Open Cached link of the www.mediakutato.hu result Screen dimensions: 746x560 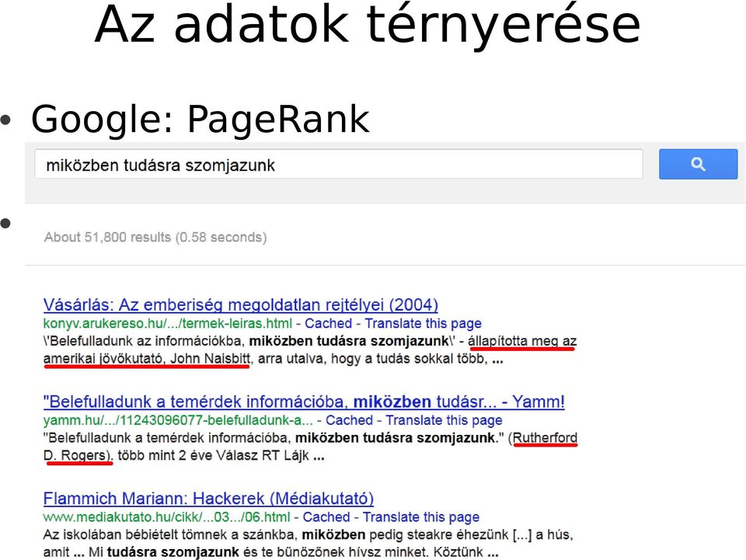(326, 517)
